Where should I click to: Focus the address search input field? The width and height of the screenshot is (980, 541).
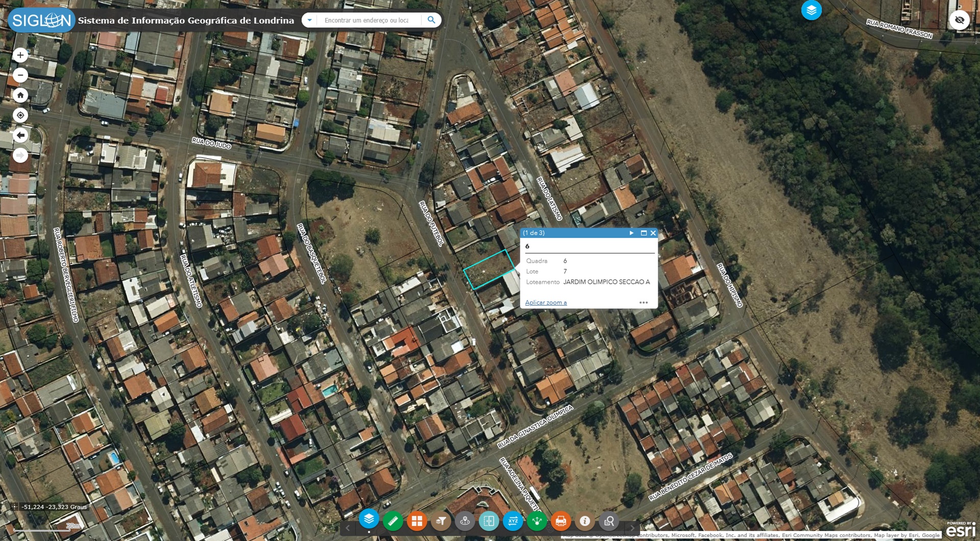(369, 20)
